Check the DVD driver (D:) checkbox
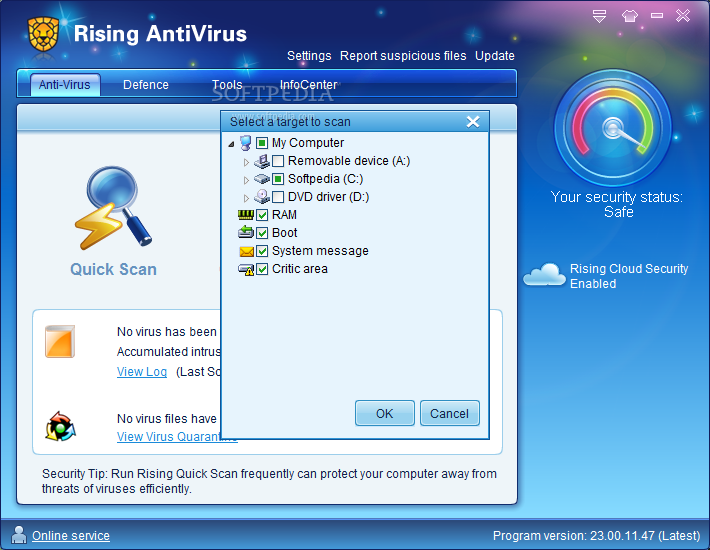Image resolution: width=710 pixels, height=550 pixels. [278, 197]
